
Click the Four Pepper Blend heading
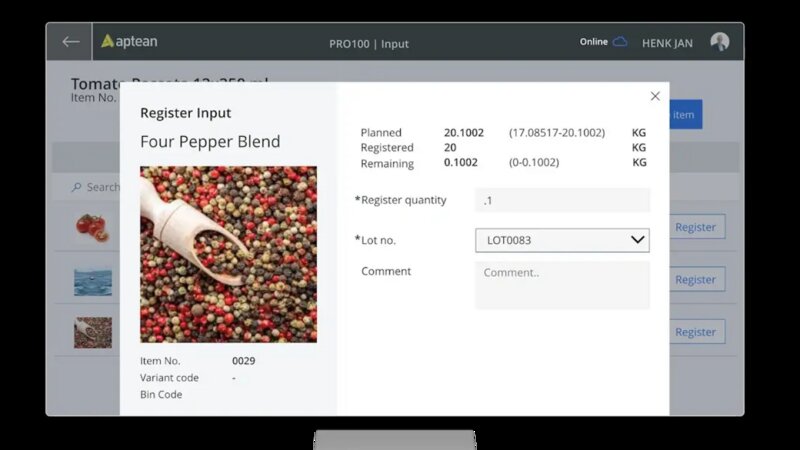(210, 141)
